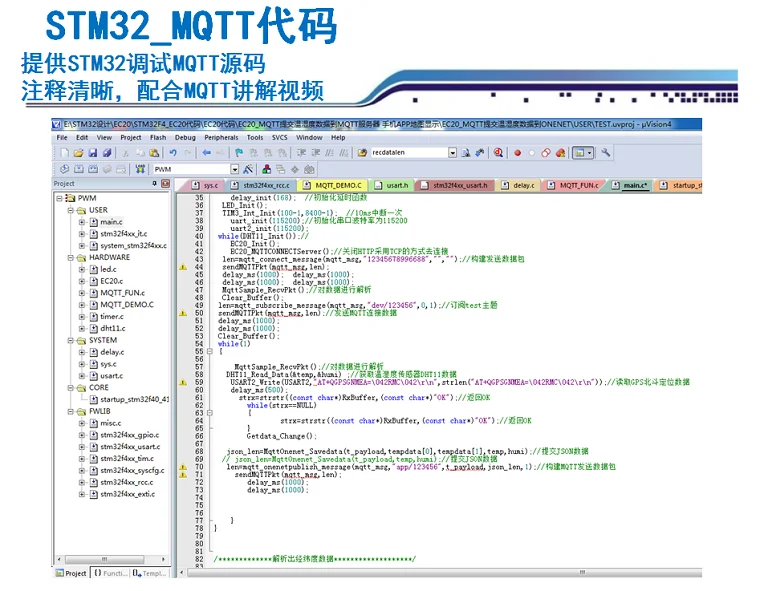Close the Project pane with X
Screen dimensions: 760x591
[x=165, y=183]
